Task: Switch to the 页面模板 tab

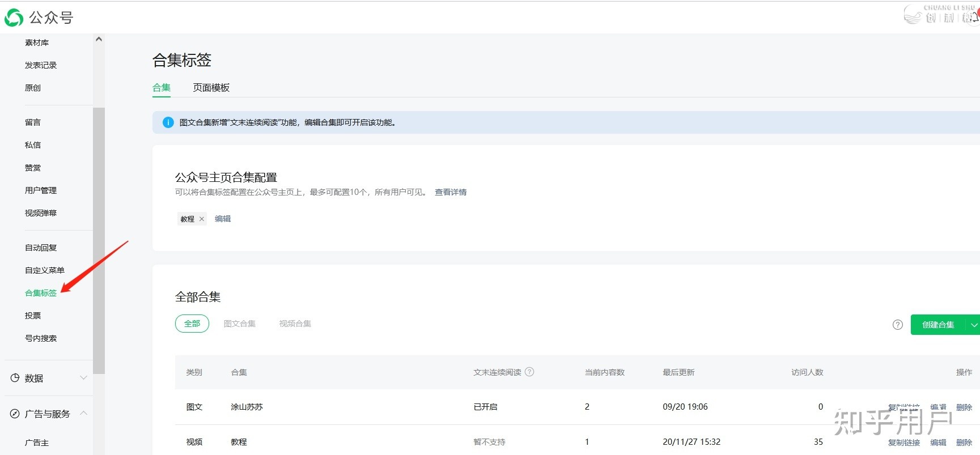Action: coord(211,88)
